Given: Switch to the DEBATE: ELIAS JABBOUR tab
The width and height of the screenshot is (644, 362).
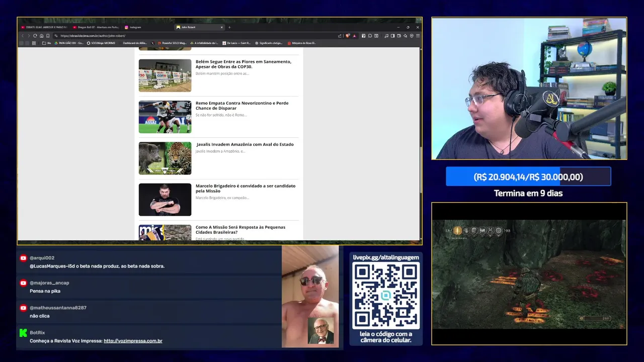Looking at the screenshot, I should click(x=44, y=27).
